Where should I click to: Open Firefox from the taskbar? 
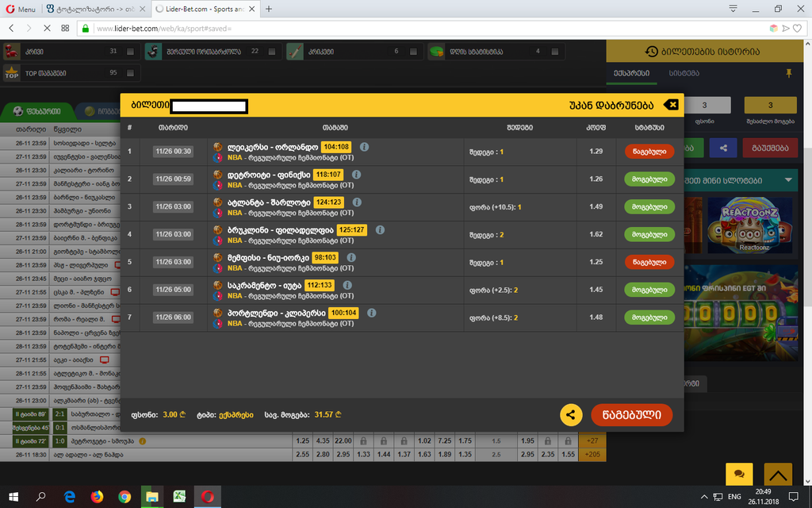pyautogui.click(x=97, y=497)
